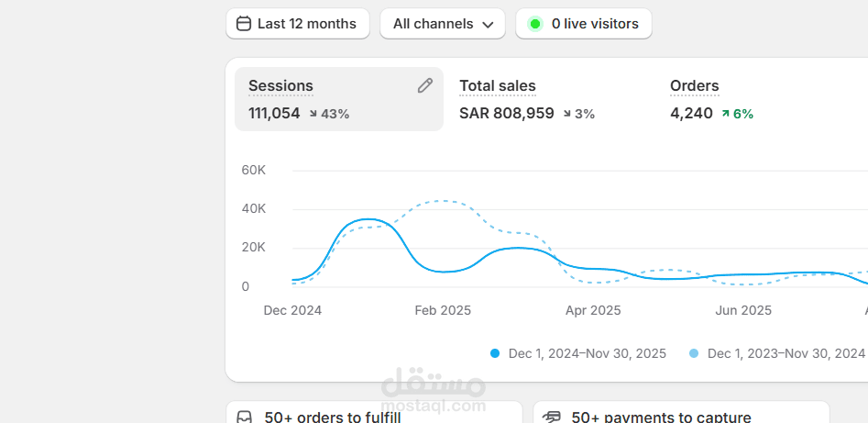
Task: Open the 0 live visitors view
Action: pyautogui.click(x=584, y=24)
